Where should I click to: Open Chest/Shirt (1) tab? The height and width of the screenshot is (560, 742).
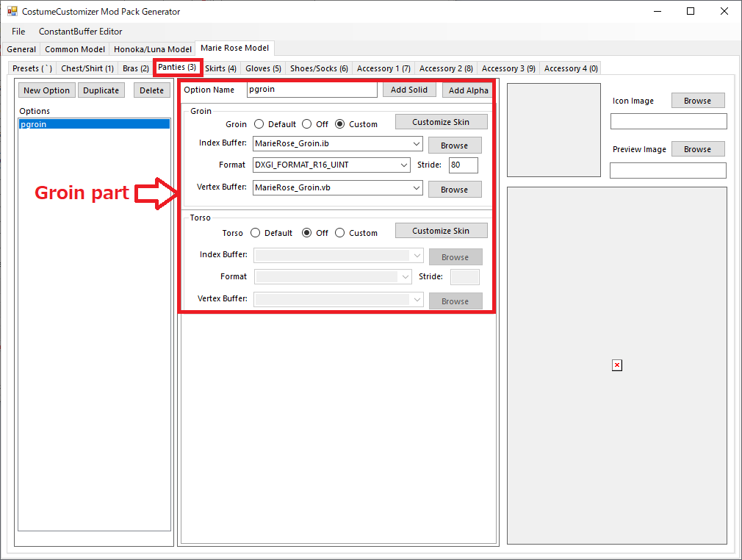pyautogui.click(x=87, y=68)
